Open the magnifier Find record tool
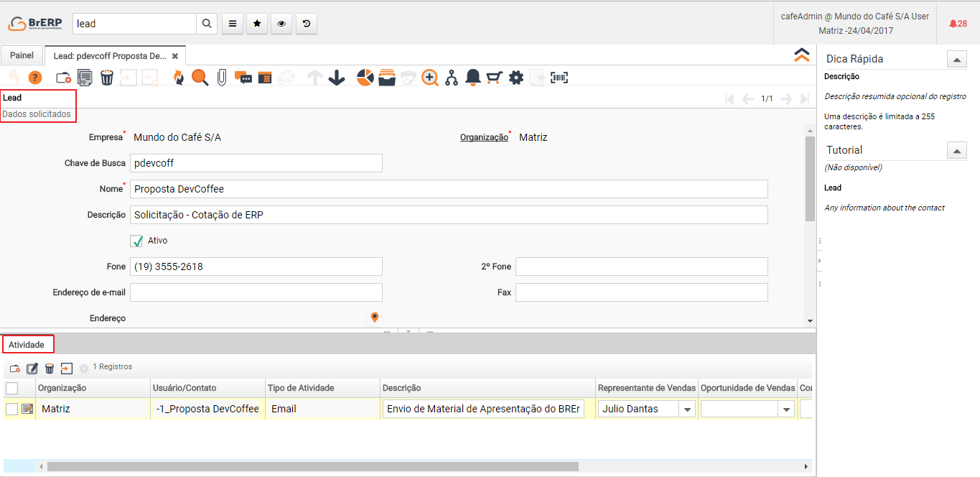The width and height of the screenshot is (980, 477). tap(200, 78)
